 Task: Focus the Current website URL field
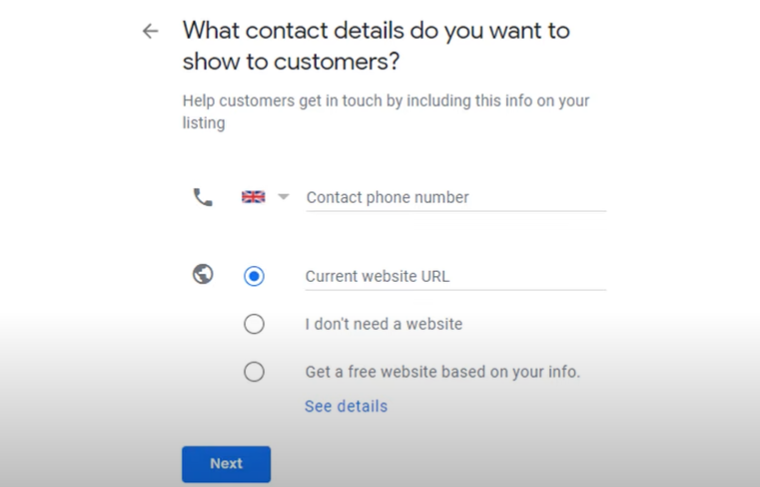click(455, 276)
